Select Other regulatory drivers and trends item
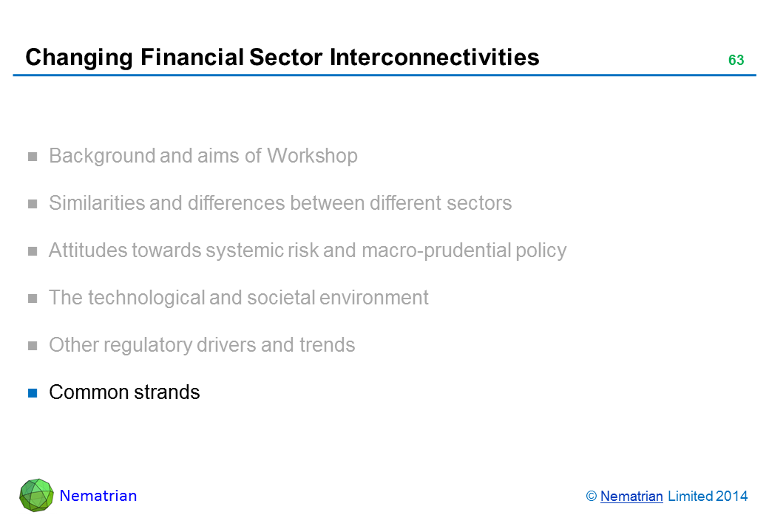Image resolution: width=769 pixels, height=532 pixels. click(x=202, y=345)
